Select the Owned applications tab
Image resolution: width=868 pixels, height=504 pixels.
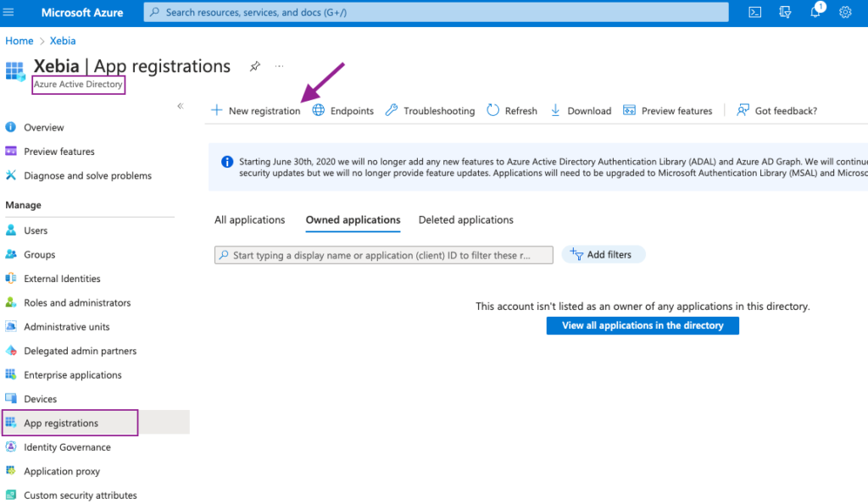[x=353, y=219]
